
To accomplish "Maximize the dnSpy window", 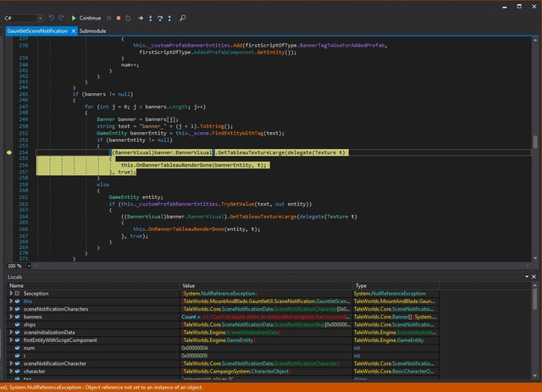I will click(x=519, y=6).
